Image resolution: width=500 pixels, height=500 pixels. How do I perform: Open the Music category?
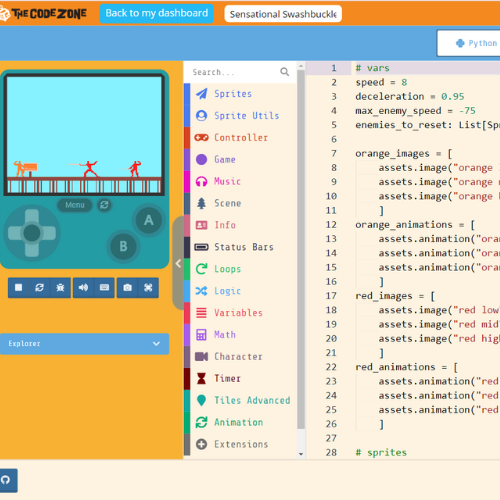[x=240, y=181]
